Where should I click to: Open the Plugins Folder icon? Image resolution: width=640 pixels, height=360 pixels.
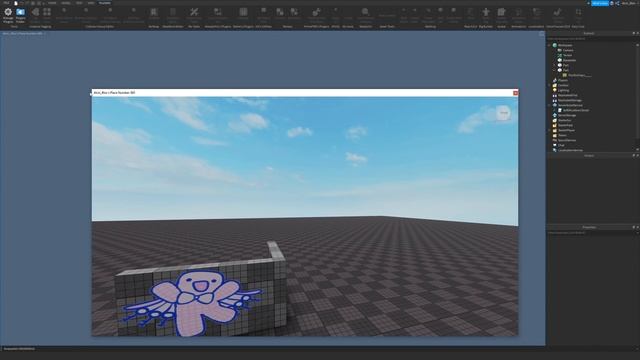click(x=20, y=12)
